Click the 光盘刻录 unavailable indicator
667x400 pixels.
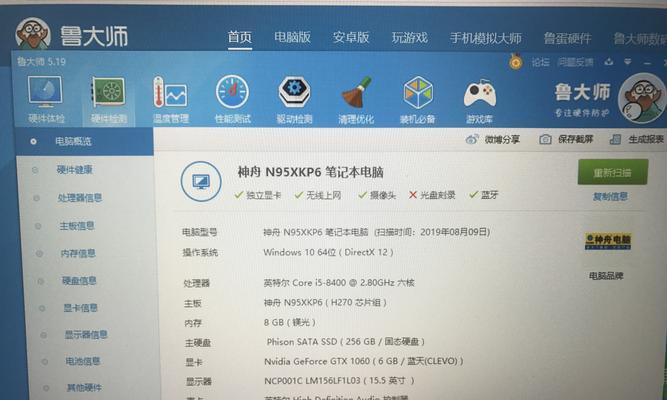pos(432,195)
